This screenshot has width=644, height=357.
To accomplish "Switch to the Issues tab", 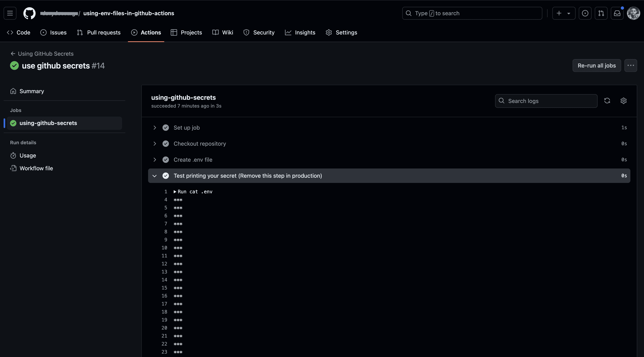I will [53, 32].
